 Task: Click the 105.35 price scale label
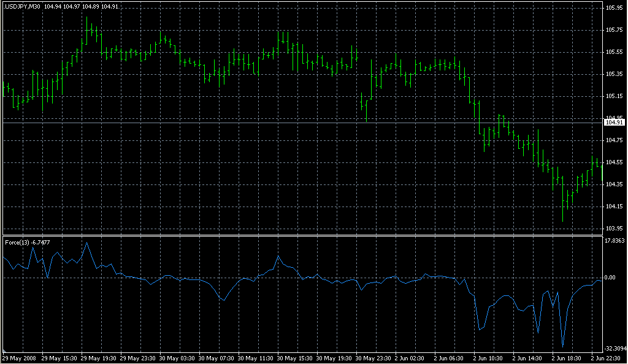pyautogui.click(x=614, y=74)
